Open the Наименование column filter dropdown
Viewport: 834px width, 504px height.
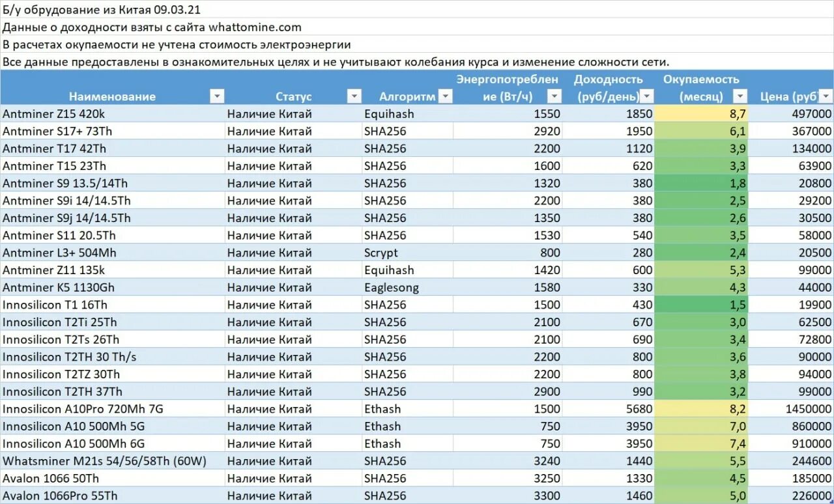[x=217, y=96]
